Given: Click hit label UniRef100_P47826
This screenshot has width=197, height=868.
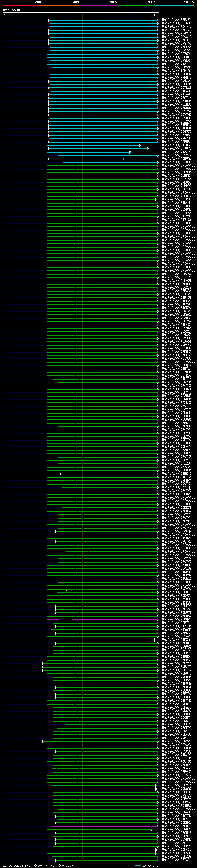Looking at the screenshot, I should click(176, 220).
